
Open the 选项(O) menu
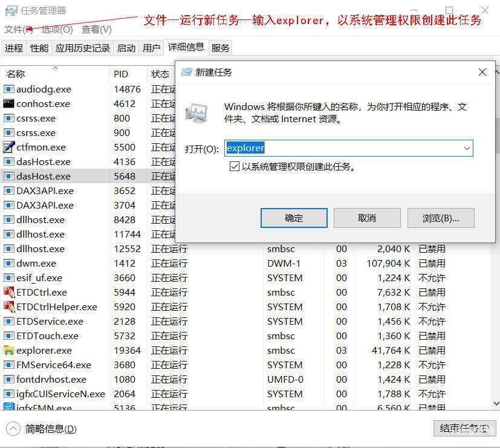pos(57,30)
